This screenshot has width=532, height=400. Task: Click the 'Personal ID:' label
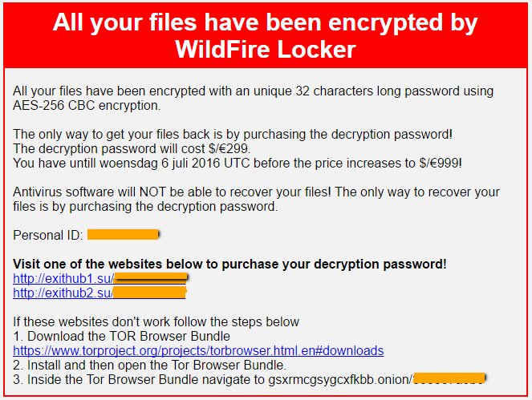(48, 235)
